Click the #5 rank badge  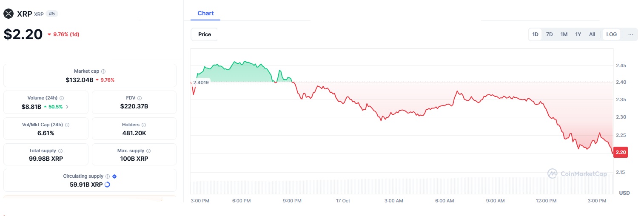click(52, 14)
